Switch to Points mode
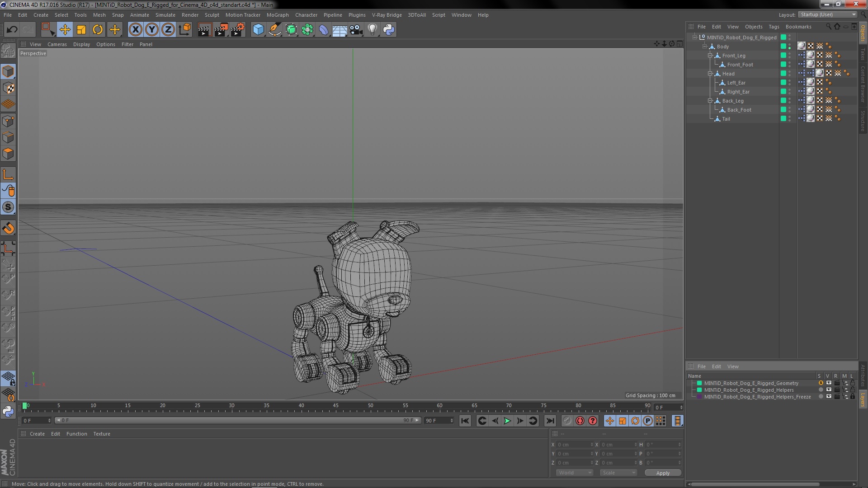The image size is (868, 488). click(x=8, y=121)
